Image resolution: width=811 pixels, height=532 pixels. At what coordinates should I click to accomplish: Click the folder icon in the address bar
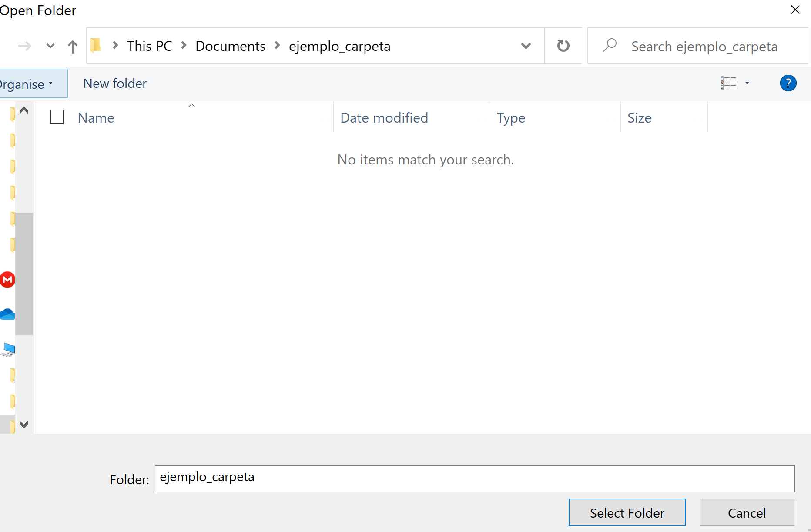click(x=96, y=45)
